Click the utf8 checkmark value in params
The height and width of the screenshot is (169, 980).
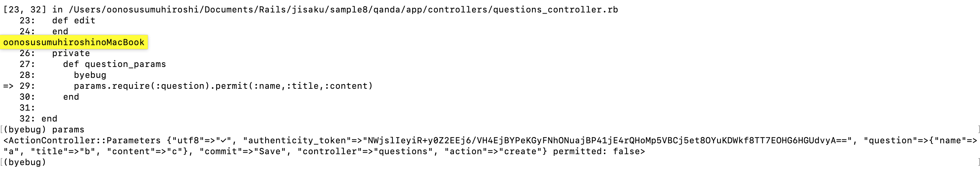click(223, 141)
